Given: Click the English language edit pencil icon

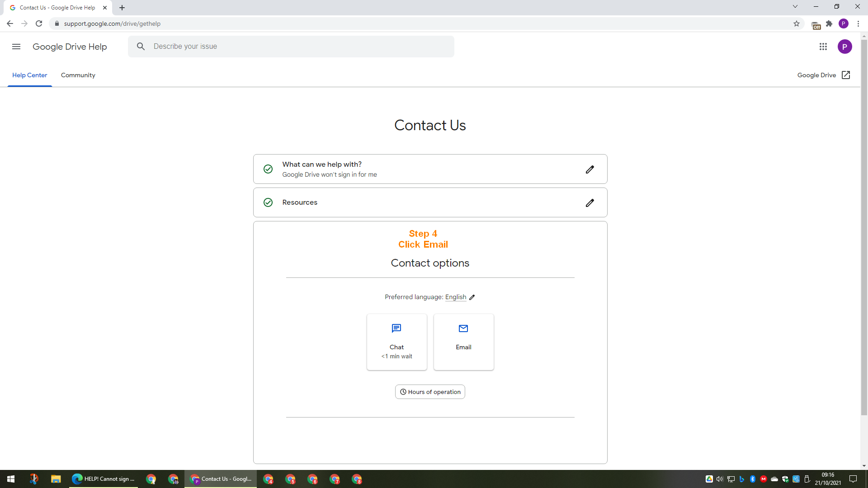Looking at the screenshot, I should 472,297.
